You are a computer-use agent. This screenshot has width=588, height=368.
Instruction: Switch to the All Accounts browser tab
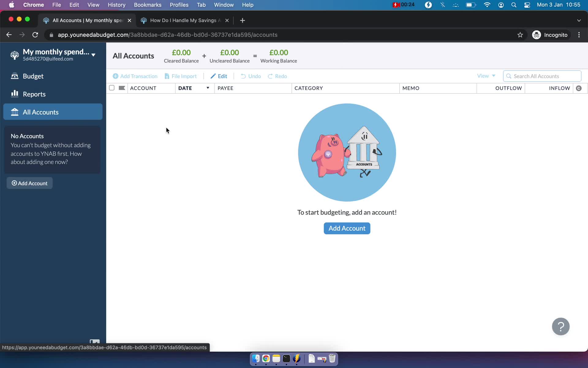87,20
